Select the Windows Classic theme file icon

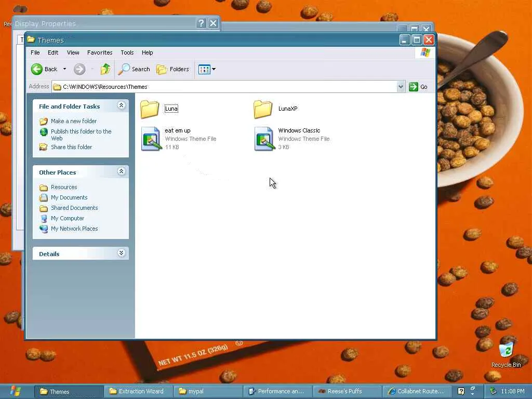point(264,138)
